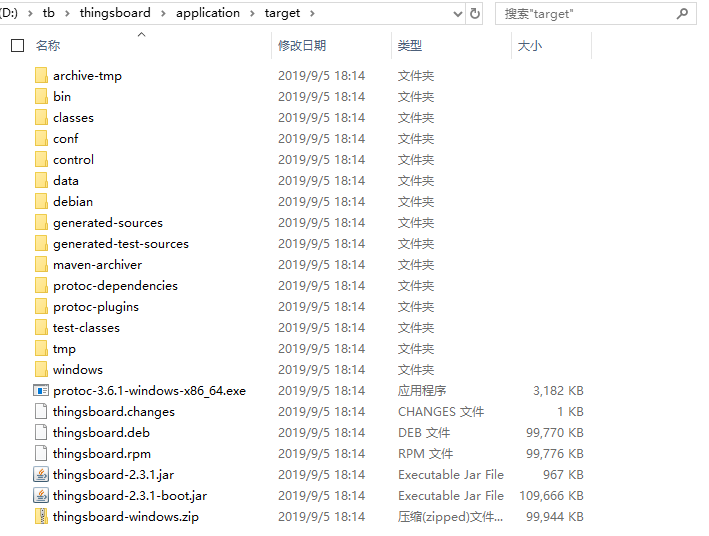Image resolution: width=709 pixels, height=536 pixels.
Task: Expand the chevron after target in path
Action: point(312,14)
